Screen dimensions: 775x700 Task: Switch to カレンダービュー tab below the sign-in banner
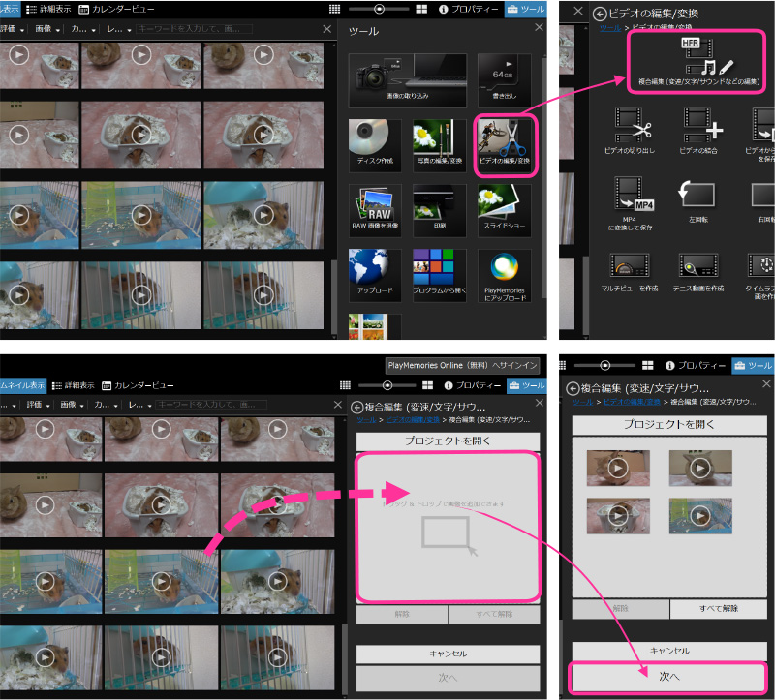click(138, 385)
